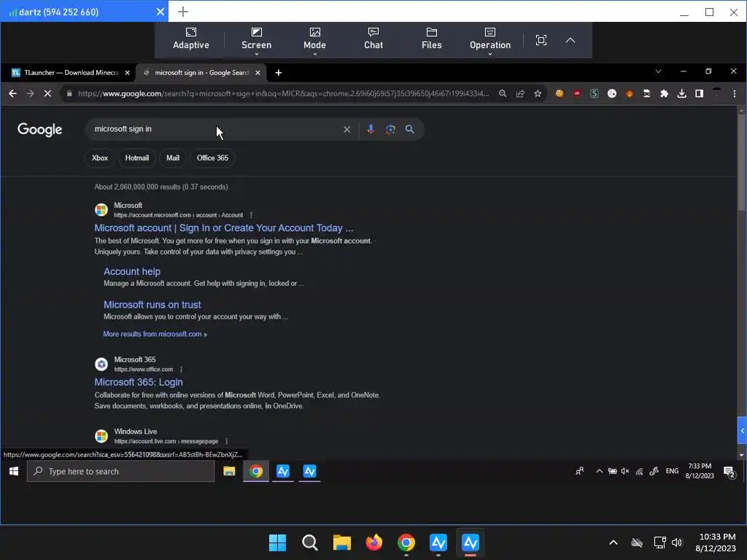747x560 pixels.
Task: Share this page from the address bar
Action: (520, 94)
